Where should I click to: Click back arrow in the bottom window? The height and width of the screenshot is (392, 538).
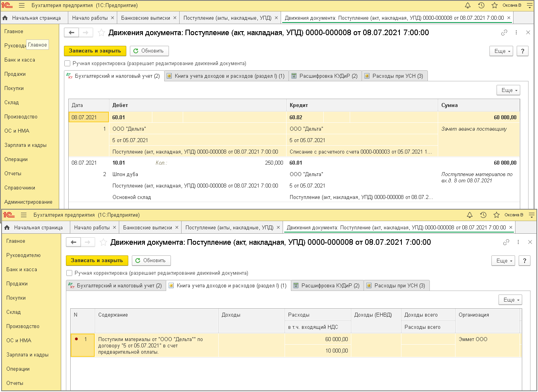click(x=73, y=242)
